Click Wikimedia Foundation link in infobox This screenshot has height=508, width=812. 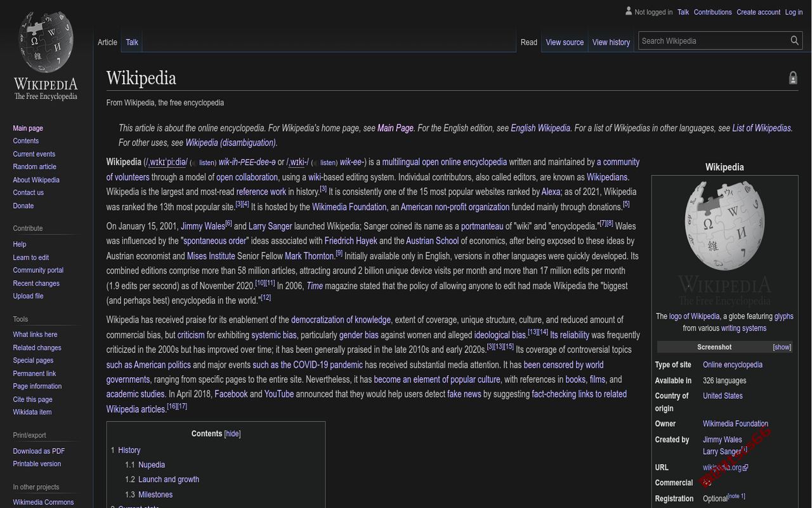[x=735, y=424]
